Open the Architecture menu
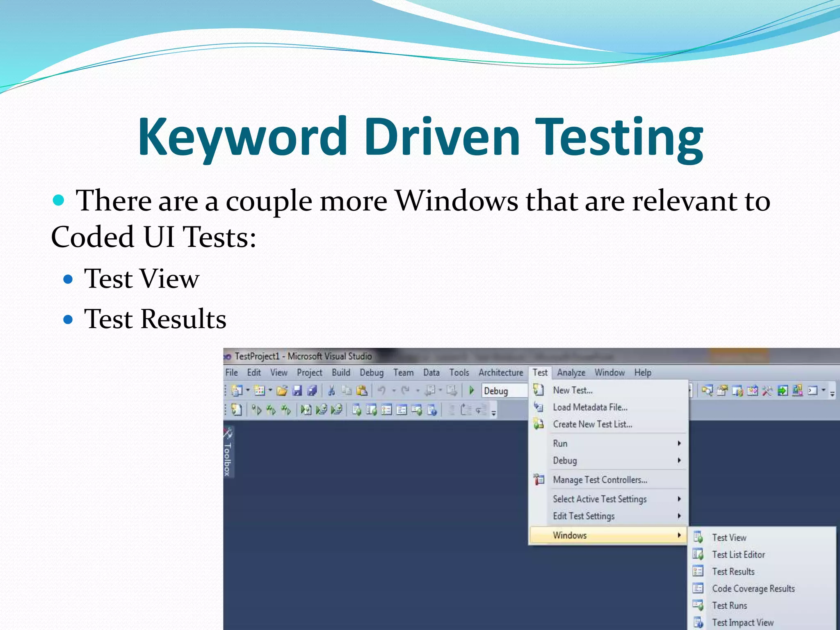 (x=500, y=372)
